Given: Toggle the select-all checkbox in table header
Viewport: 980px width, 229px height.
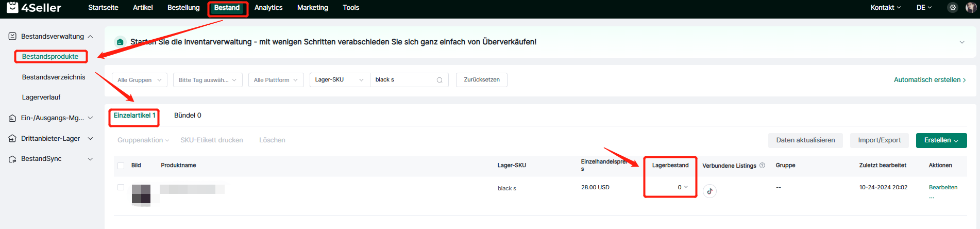Looking at the screenshot, I should pos(121,166).
